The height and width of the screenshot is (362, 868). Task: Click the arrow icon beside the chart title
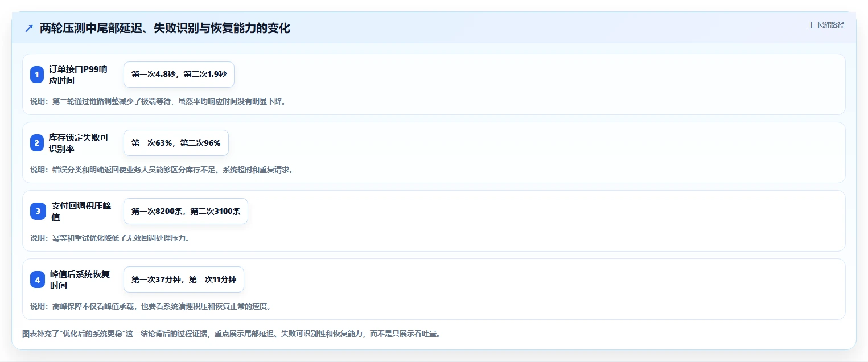[29, 28]
